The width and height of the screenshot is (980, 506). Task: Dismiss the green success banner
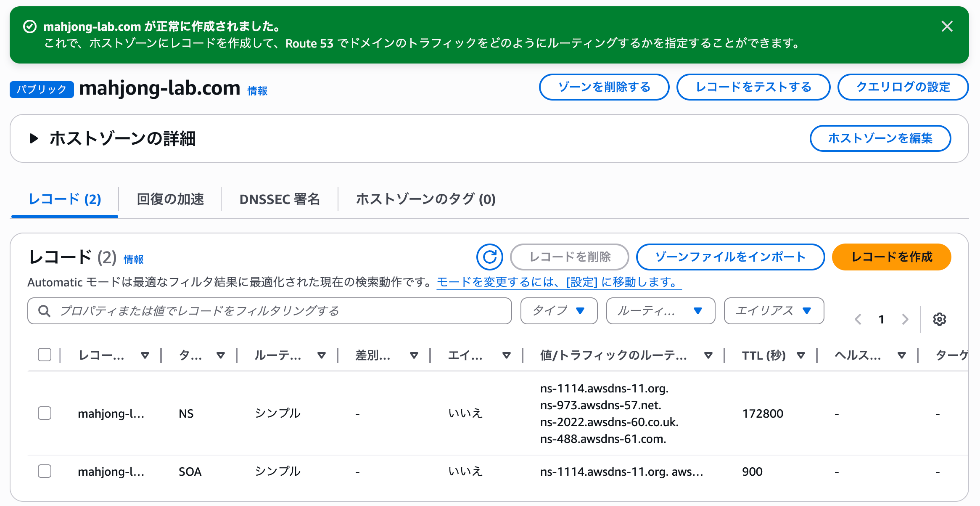tap(947, 26)
